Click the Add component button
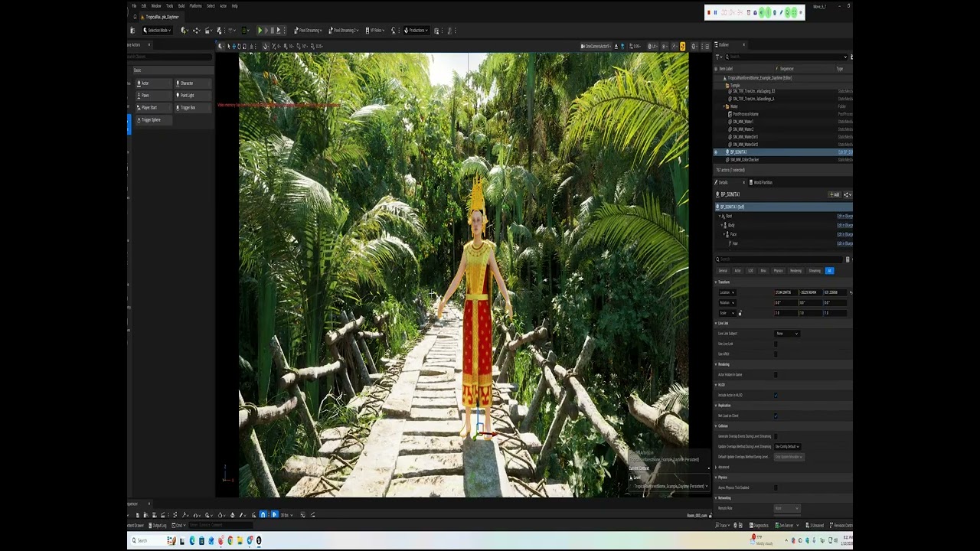This screenshot has height=551, width=980. 835,194
